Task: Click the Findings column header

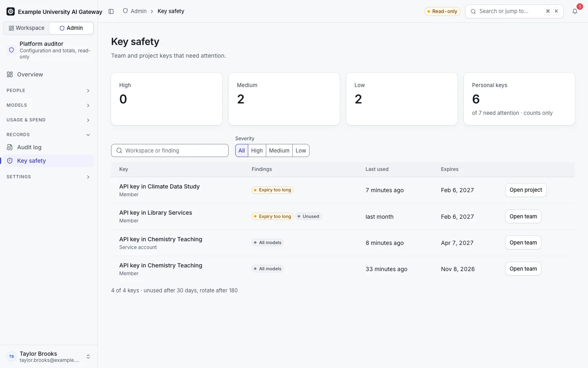Action: click(262, 169)
